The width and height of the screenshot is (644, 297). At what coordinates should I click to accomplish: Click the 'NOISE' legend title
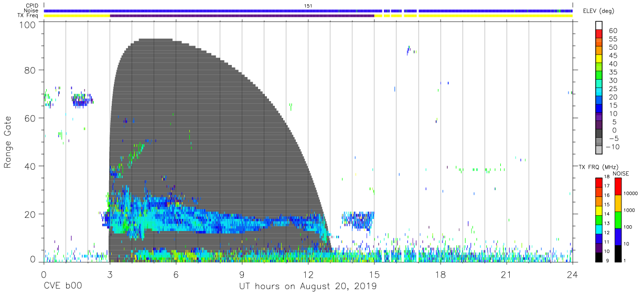coord(621,173)
